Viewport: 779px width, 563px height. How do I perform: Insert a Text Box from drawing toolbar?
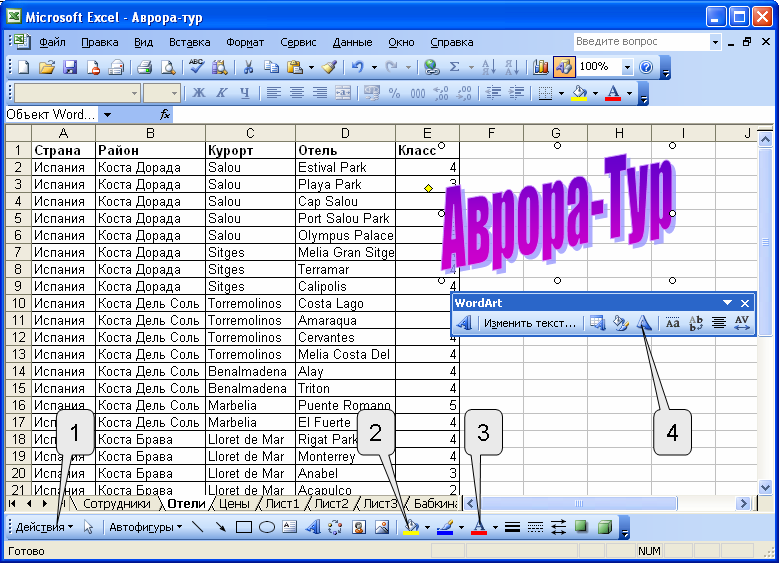click(x=289, y=527)
